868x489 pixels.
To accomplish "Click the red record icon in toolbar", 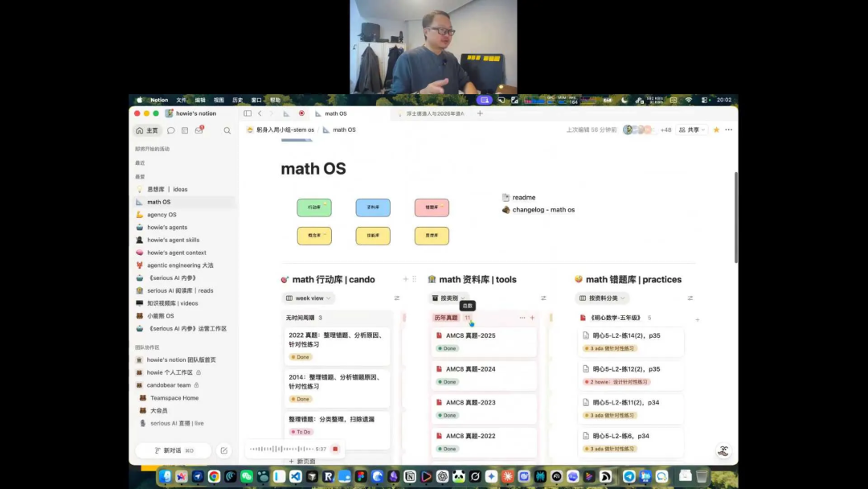I will point(301,113).
